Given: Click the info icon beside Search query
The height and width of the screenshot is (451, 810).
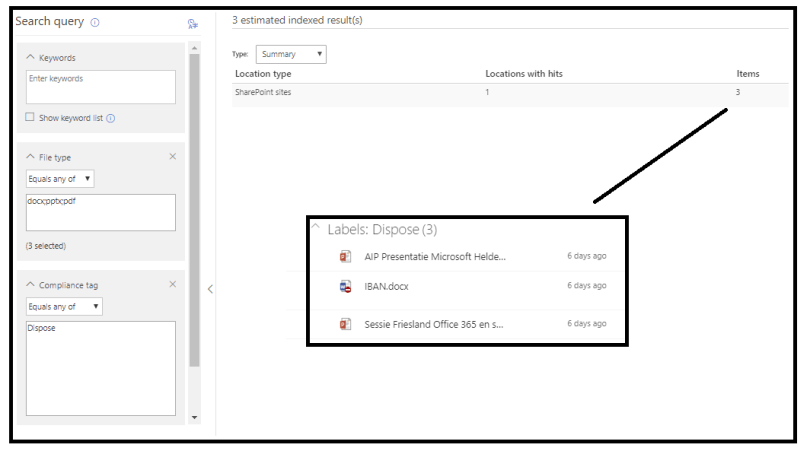Looking at the screenshot, I should pyautogui.click(x=95, y=22).
